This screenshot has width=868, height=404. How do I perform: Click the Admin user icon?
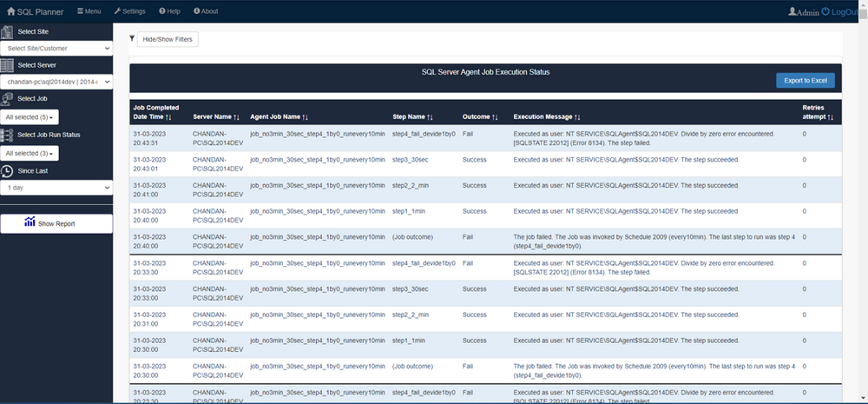tap(792, 11)
